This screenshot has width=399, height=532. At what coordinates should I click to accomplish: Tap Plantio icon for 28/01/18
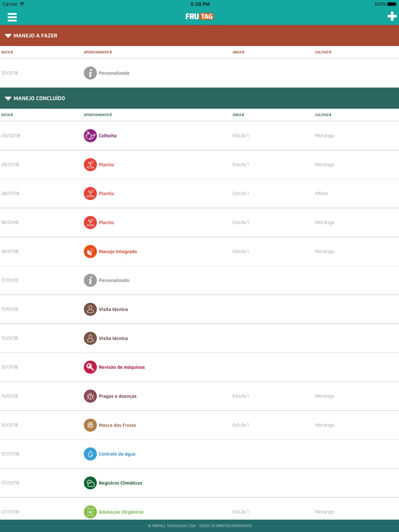[90, 193]
